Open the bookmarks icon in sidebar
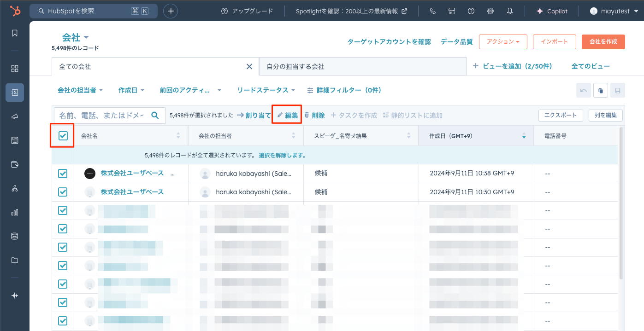The height and width of the screenshot is (331, 644). (x=15, y=33)
